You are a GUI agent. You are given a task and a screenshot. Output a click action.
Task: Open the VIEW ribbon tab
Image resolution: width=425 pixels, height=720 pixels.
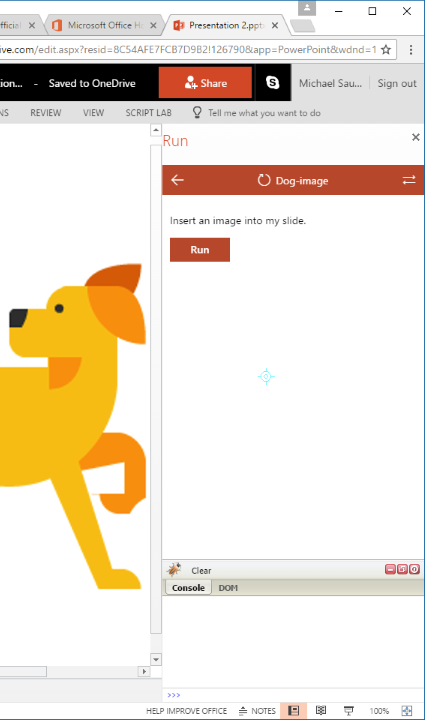(x=93, y=113)
